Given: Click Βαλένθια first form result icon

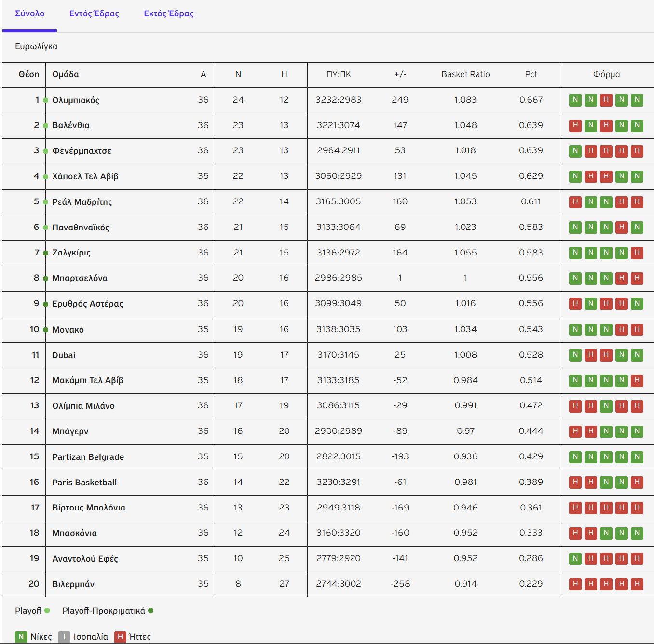Looking at the screenshot, I should [x=575, y=125].
